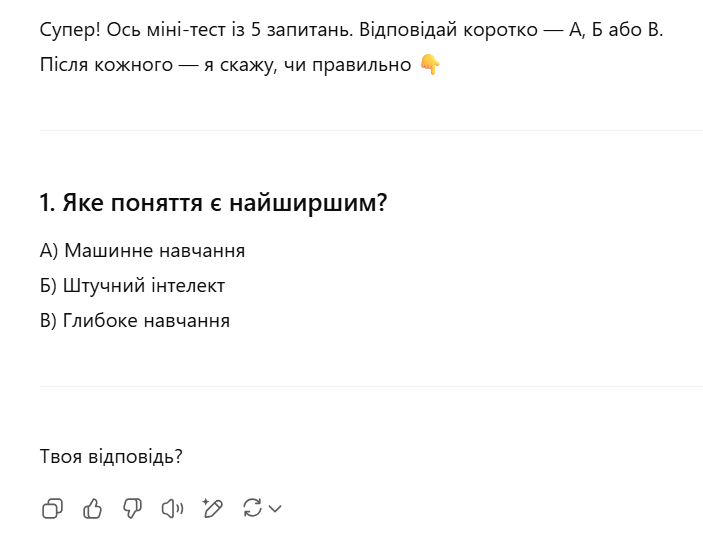The width and height of the screenshot is (703, 548).
Task: Click the "Твоя відповідь?" prompt text
Action: click(111, 457)
